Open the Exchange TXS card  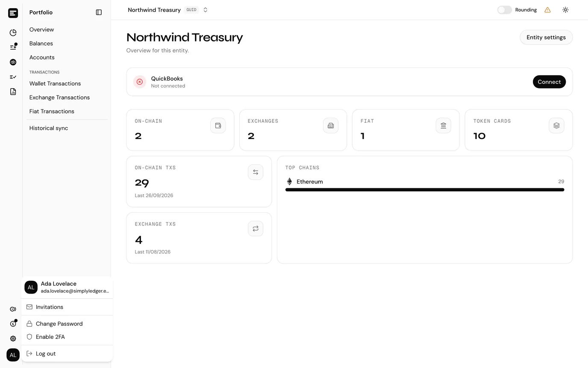point(199,238)
